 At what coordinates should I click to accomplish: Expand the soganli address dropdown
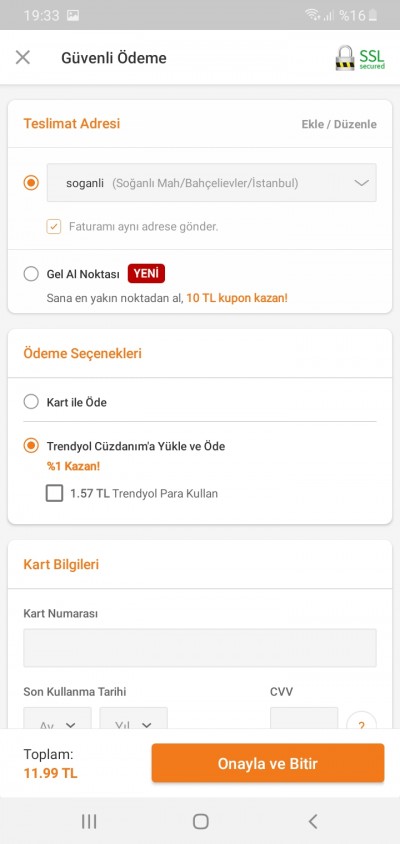(x=212, y=183)
